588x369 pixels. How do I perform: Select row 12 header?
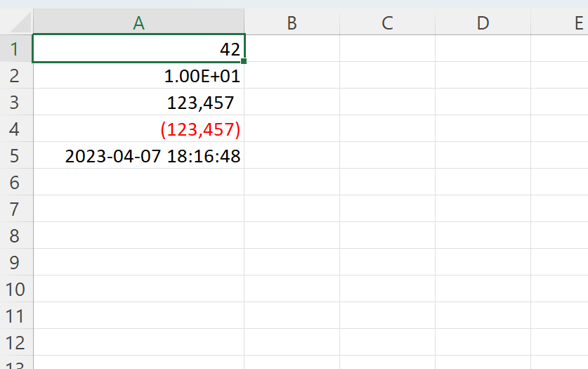15,343
